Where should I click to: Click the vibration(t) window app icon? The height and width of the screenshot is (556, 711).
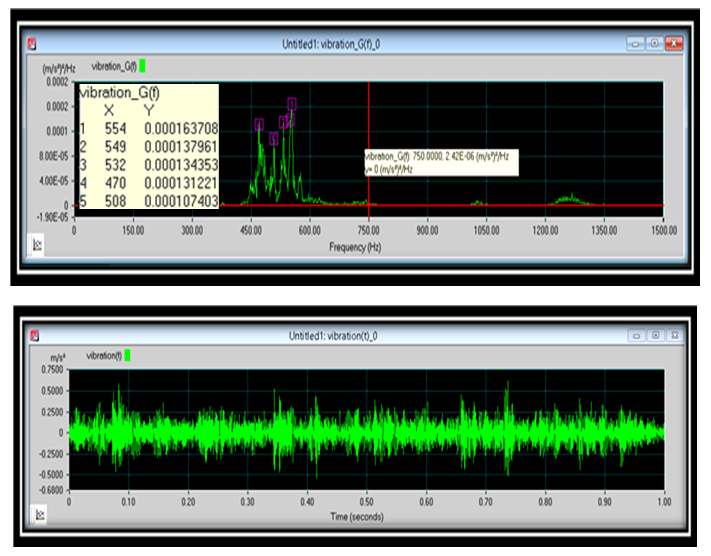click(32, 335)
